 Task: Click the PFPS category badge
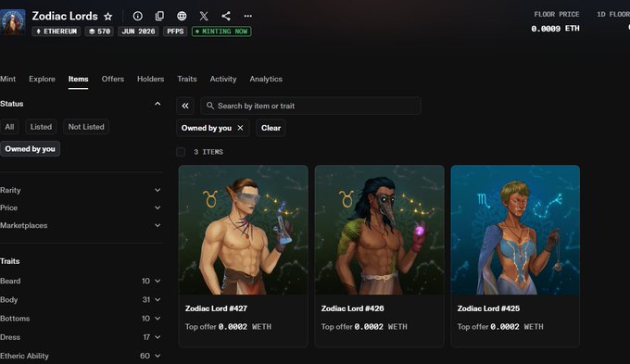point(175,31)
